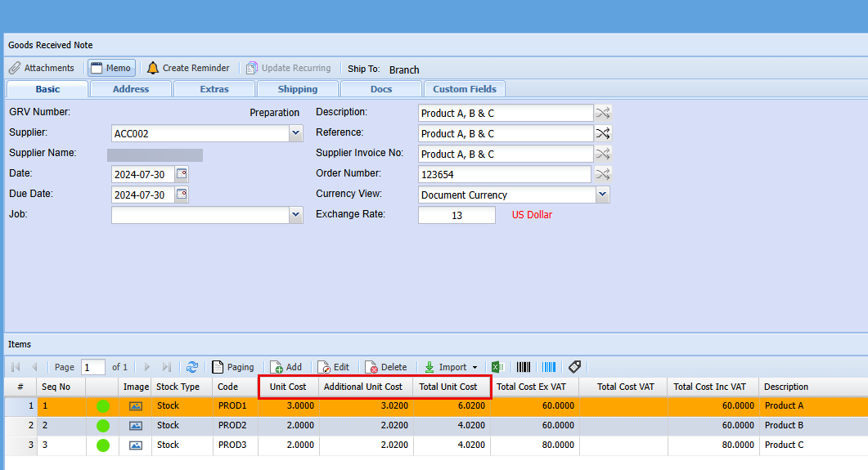Expand the Job dropdown
The height and width of the screenshot is (470, 868).
coord(295,215)
